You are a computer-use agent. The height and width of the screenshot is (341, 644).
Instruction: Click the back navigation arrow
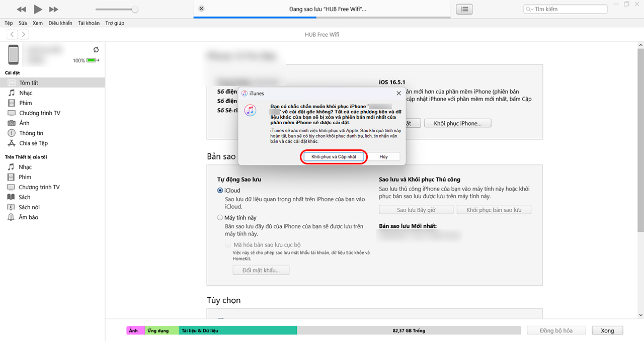(x=12, y=34)
